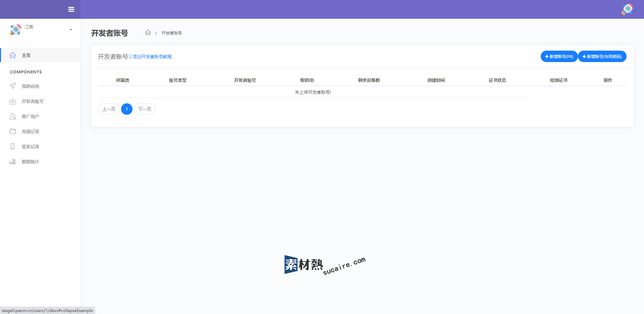This screenshot has width=644, height=314.
Task: Click the person icon for 推广用户
Action: coord(13,116)
